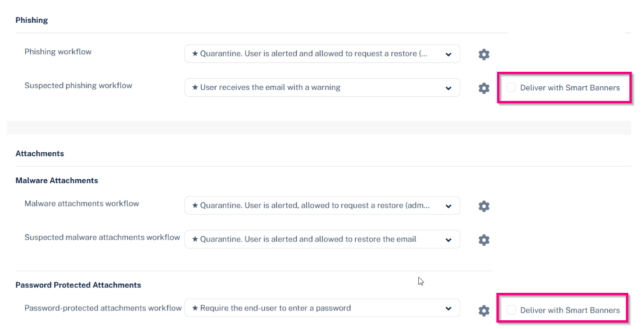Click the "Phishing workflow" row label
This screenshot has width=644, height=329.
click(58, 51)
